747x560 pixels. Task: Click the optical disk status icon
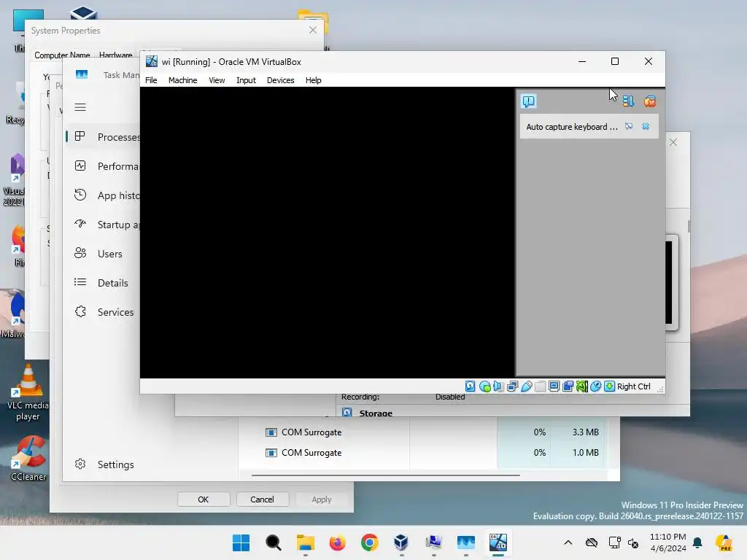pos(484,386)
